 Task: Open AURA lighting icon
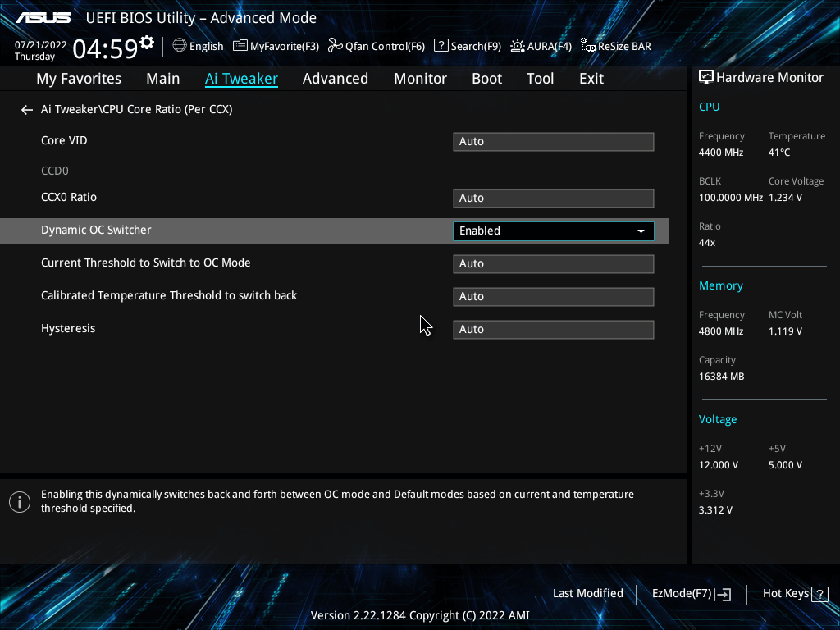pos(518,46)
